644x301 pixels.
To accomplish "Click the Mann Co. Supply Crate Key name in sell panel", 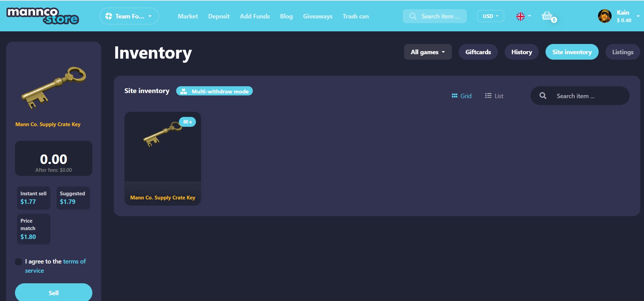I will (x=48, y=124).
